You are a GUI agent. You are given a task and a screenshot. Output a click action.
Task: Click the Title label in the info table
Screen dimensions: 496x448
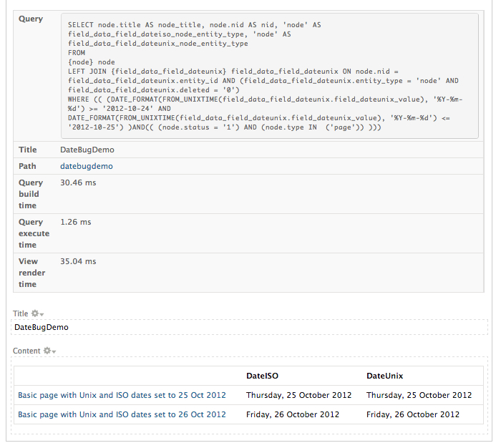27,150
